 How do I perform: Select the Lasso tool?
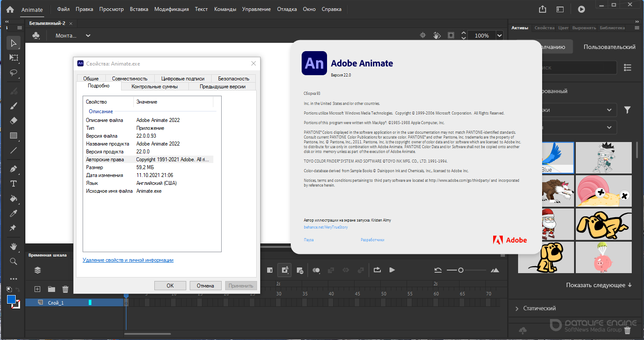[x=14, y=72]
